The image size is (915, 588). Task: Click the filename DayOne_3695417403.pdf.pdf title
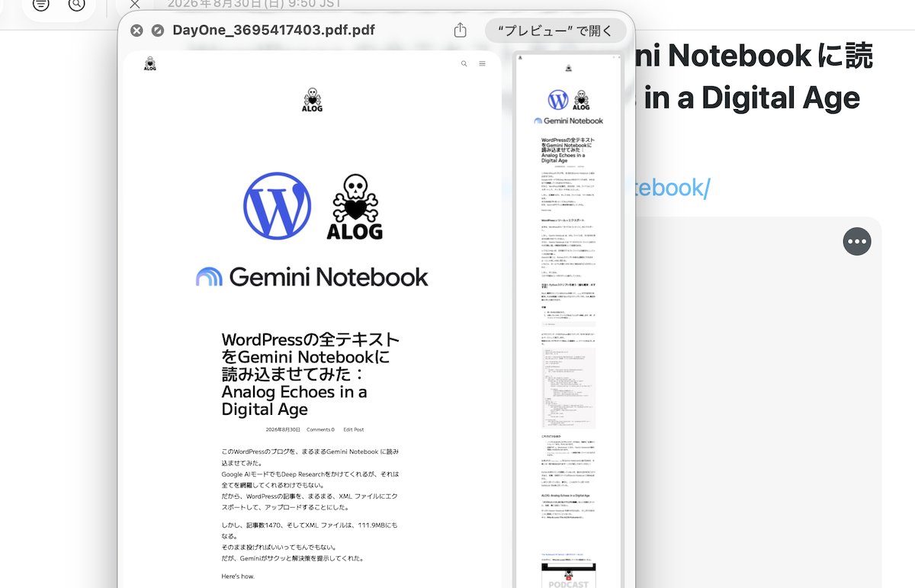pos(274,31)
